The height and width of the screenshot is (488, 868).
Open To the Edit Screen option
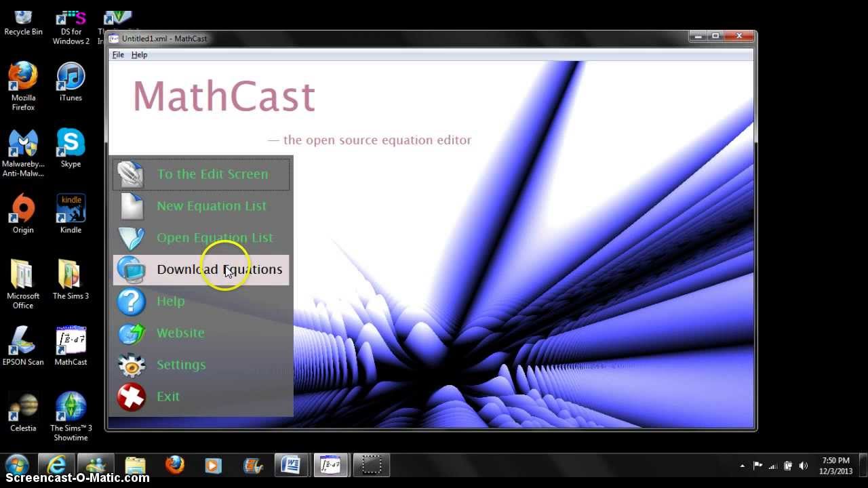[x=201, y=174]
